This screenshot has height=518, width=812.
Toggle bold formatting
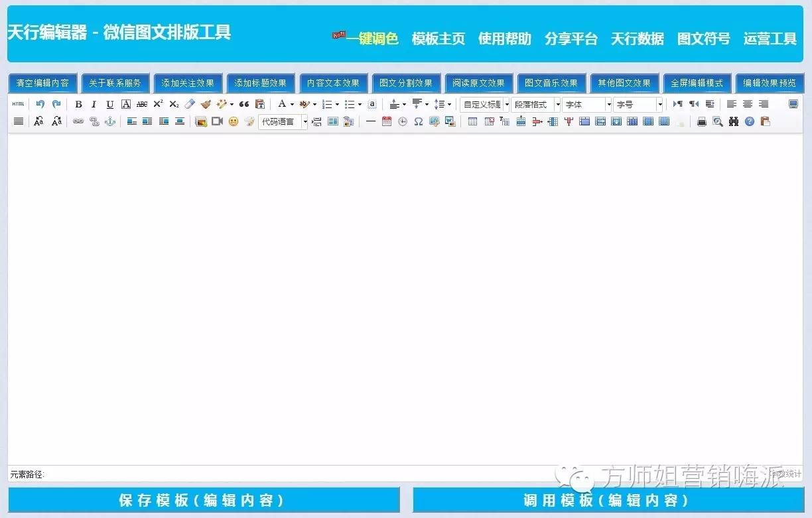[78, 104]
